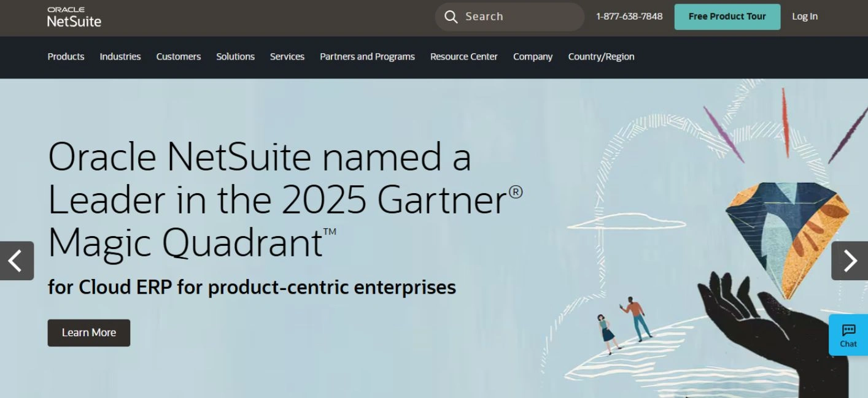Screen dimensions: 868x398
Task: Click into the Search field
Action: pos(510,17)
